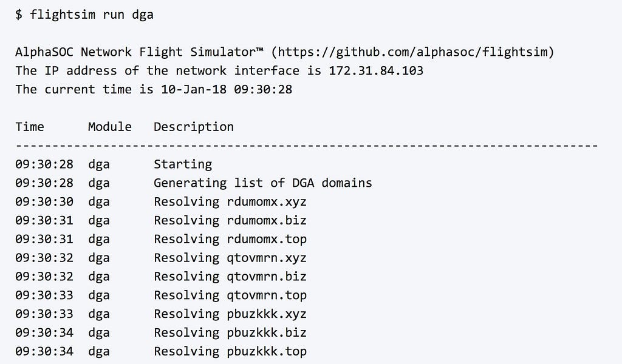Open the github.com/alphasoc/flightsim link
Viewport: 622px width, 364px height.
(x=412, y=52)
